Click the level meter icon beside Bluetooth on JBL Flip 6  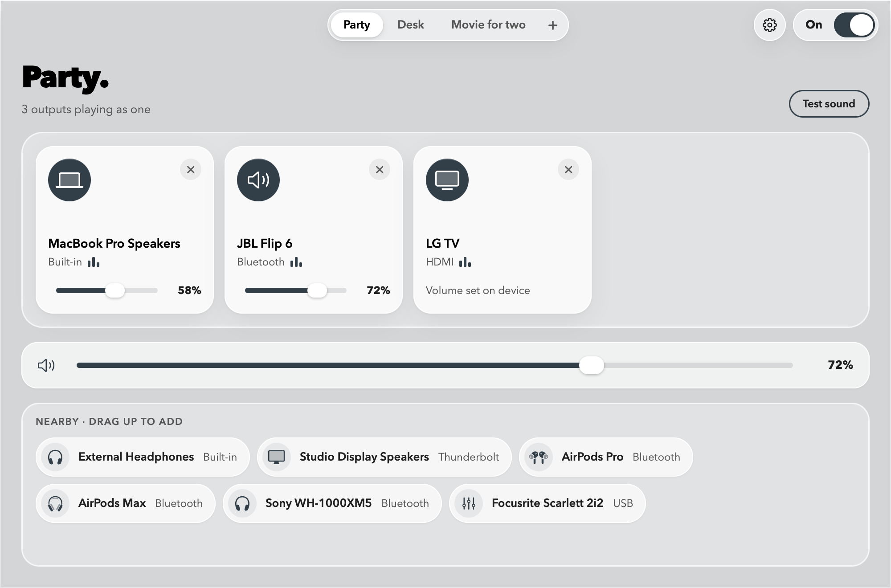pos(296,262)
